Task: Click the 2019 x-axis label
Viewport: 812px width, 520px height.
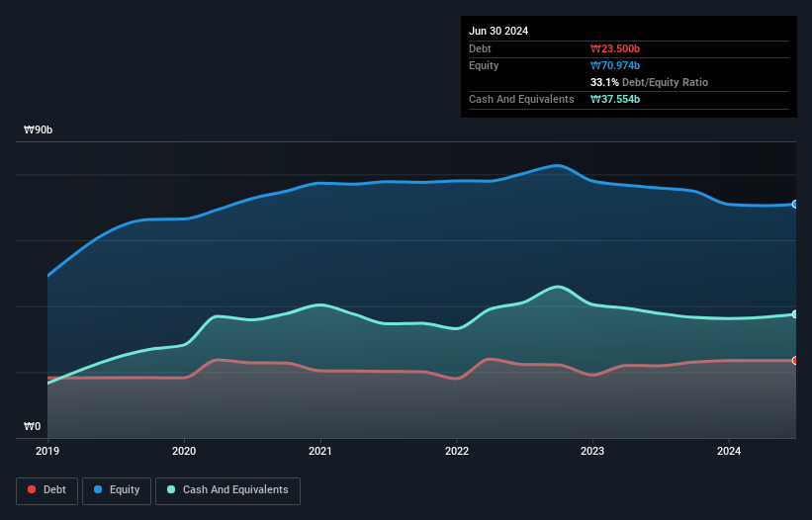Action: (x=47, y=451)
